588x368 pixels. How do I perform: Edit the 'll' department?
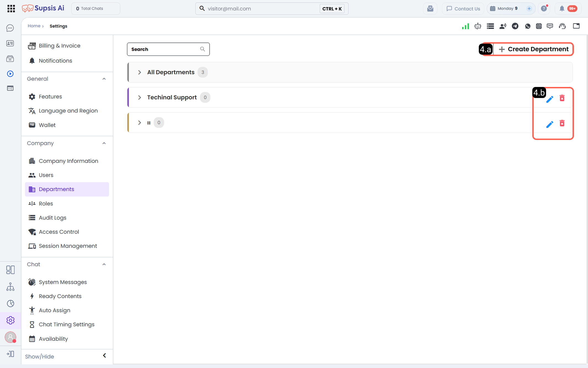pos(550,124)
